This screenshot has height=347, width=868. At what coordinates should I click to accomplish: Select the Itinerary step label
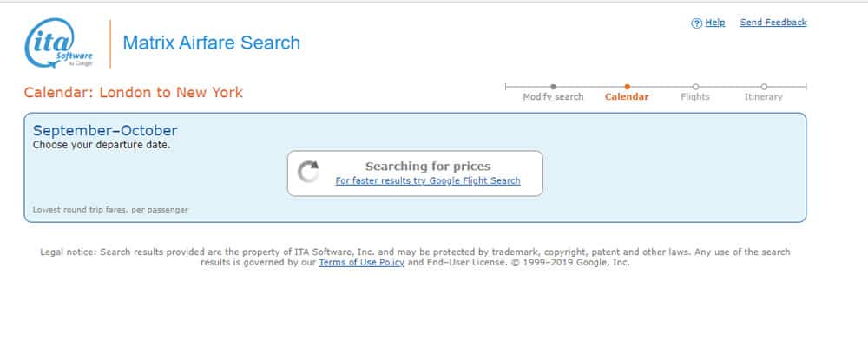763,97
